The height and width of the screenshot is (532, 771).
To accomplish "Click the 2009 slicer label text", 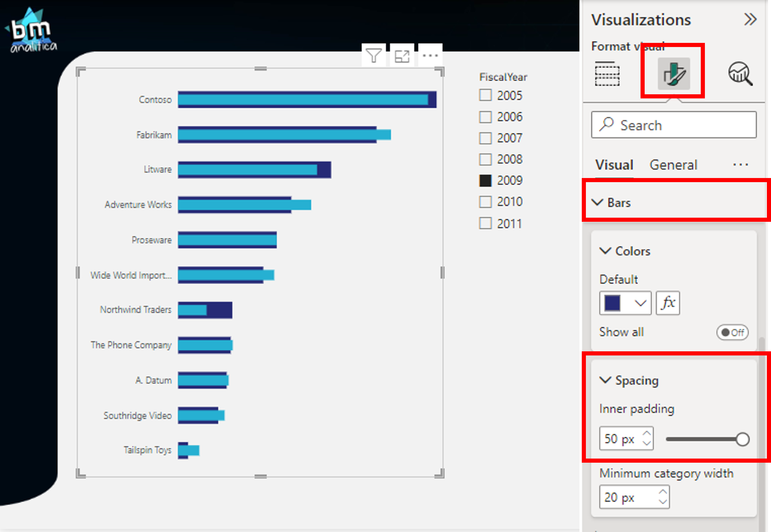I will pyautogui.click(x=510, y=181).
